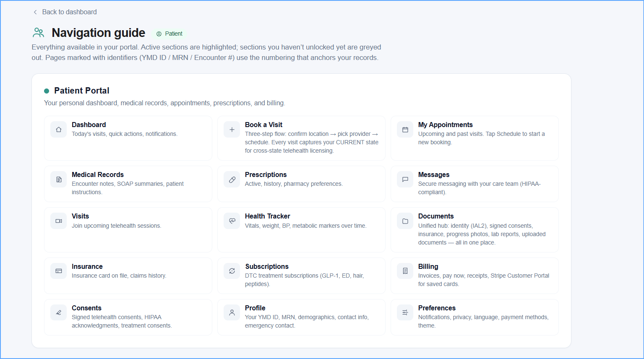Click the back chevron arrow icon

point(35,12)
